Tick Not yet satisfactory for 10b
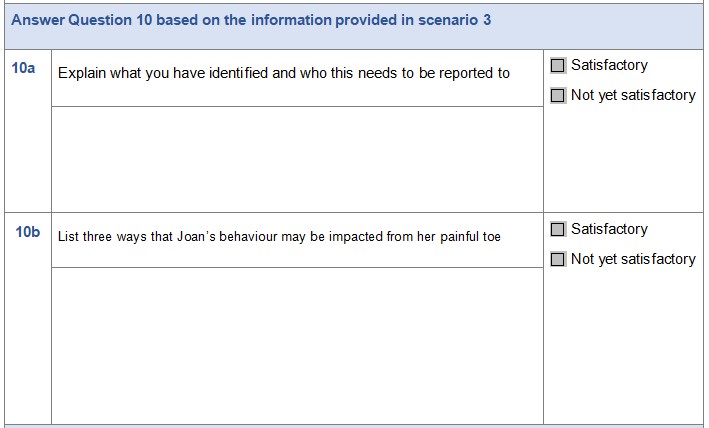709x428 pixels. tap(558, 260)
